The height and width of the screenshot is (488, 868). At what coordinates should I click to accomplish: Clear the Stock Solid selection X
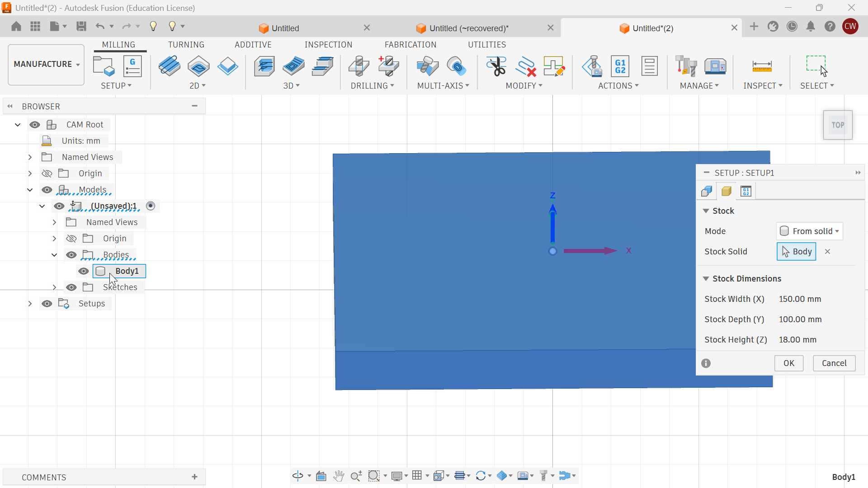click(828, 252)
